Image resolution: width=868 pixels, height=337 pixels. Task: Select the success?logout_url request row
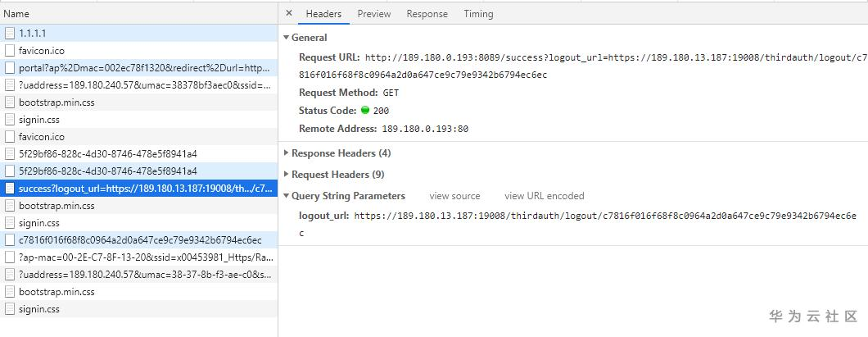click(x=139, y=189)
